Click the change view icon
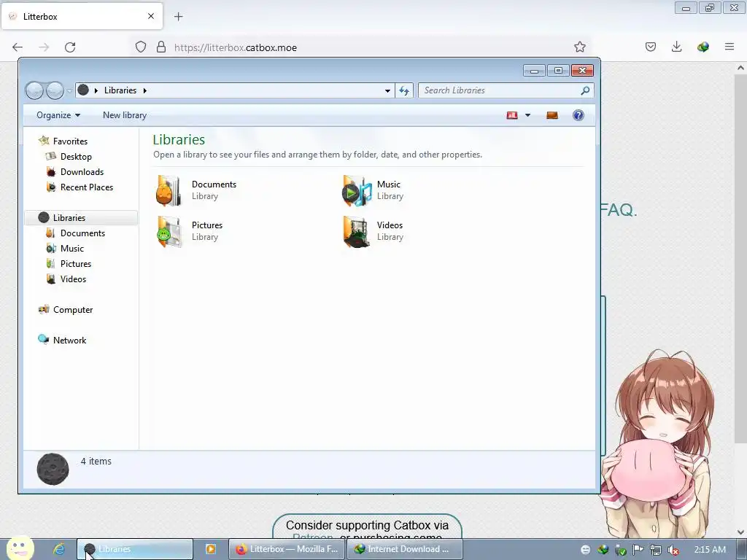Viewport: 747px width, 560px height. click(x=512, y=115)
